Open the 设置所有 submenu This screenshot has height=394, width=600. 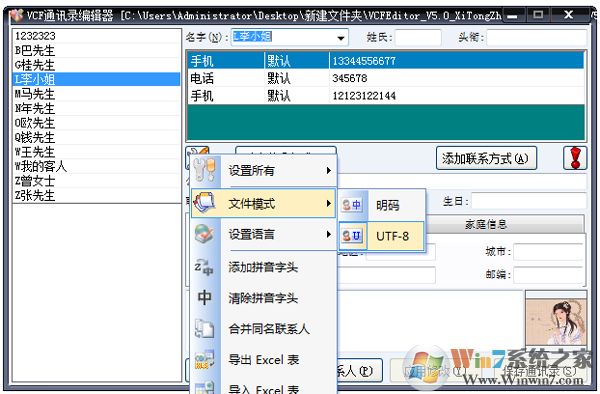263,170
